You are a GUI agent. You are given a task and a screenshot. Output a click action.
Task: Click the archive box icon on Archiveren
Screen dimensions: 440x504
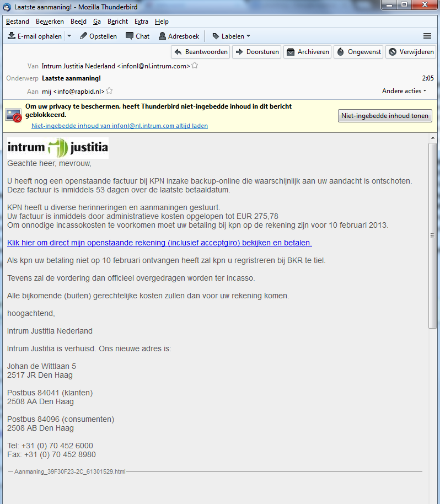[291, 52]
